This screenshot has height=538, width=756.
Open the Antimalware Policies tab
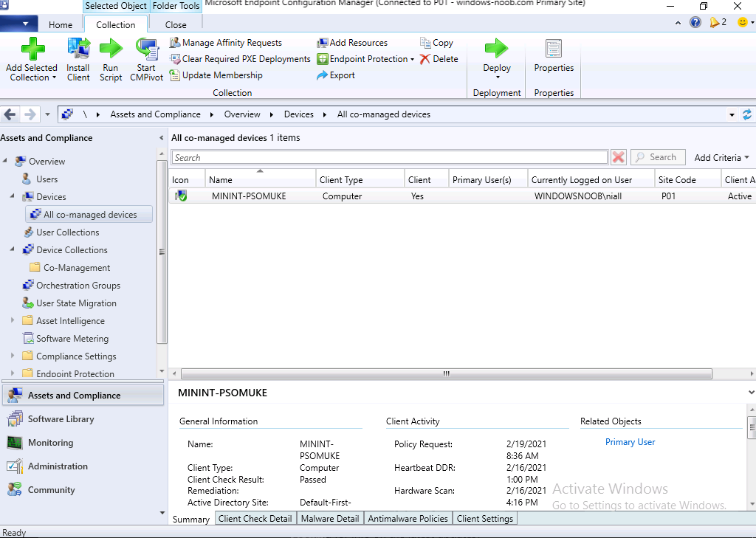[408, 519]
